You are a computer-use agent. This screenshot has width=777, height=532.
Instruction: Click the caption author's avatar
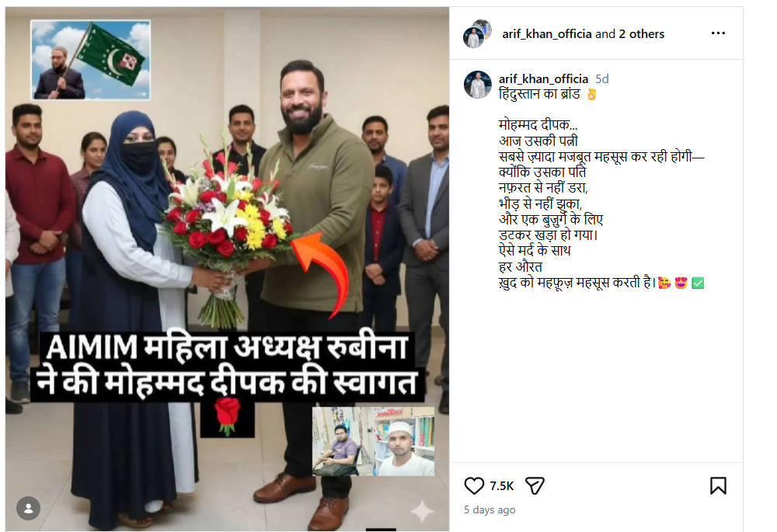coord(477,84)
